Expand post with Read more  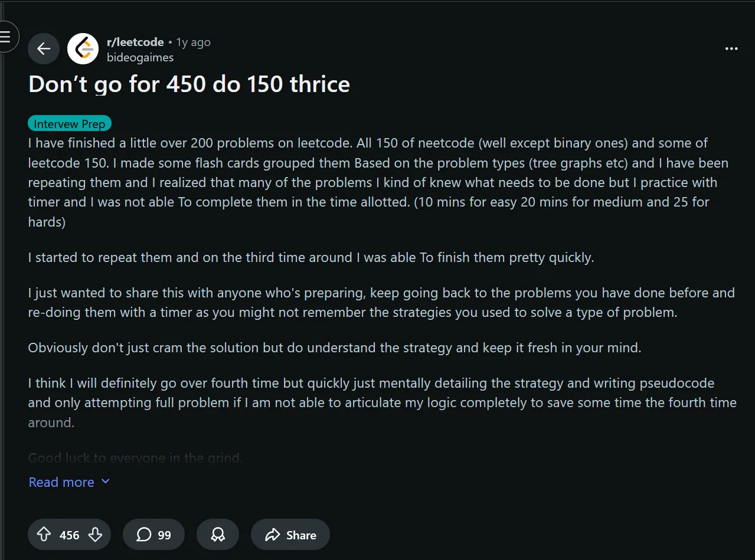click(x=61, y=482)
